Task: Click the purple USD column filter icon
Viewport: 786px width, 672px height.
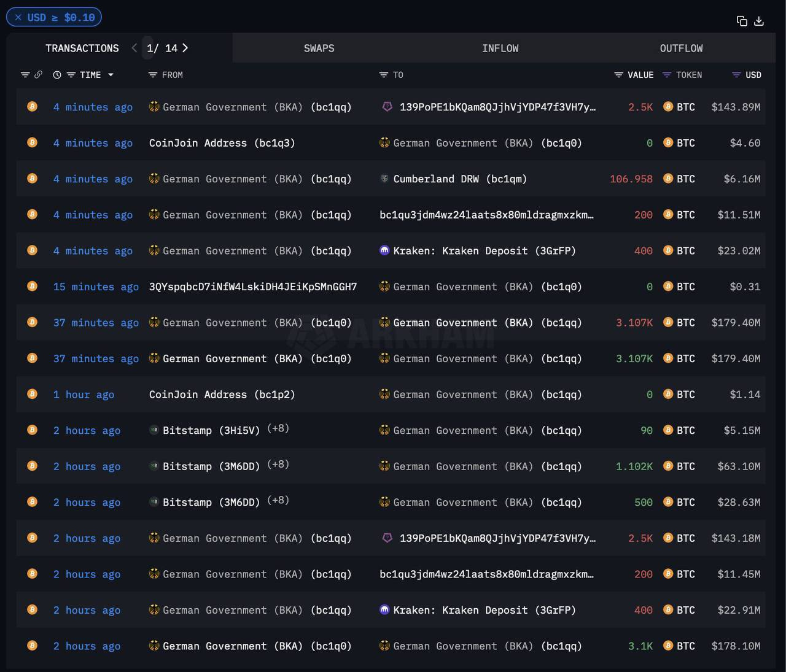Action: pos(736,75)
